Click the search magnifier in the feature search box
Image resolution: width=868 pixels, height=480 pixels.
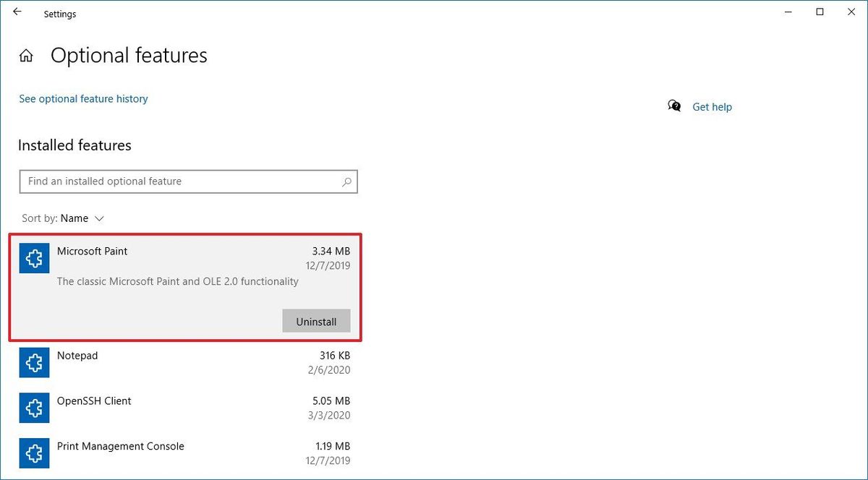[346, 181]
